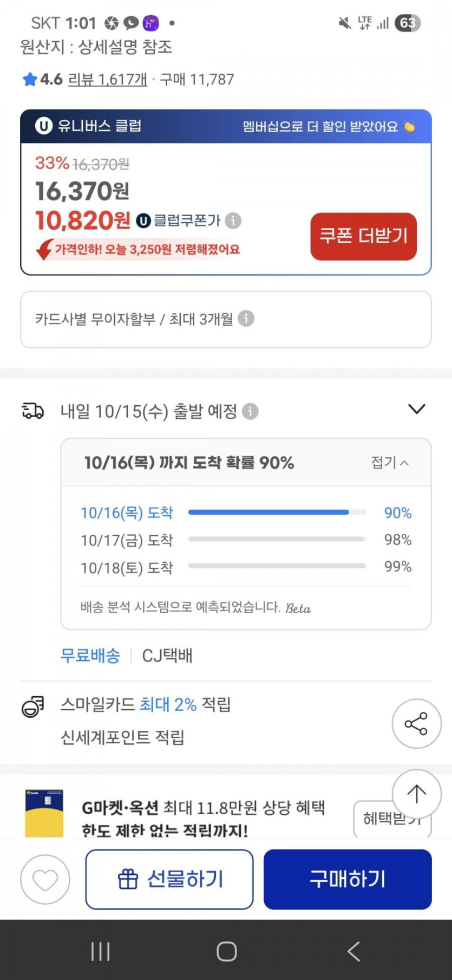Tap info icon next to 출발 예정
This screenshot has width=452, height=980.
[x=250, y=411]
